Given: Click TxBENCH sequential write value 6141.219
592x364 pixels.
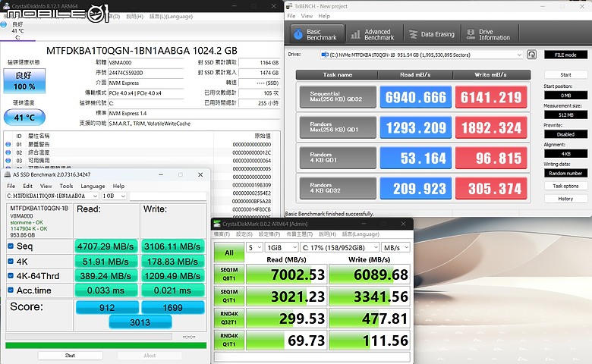Looking at the screenshot, I should [491, 97].
